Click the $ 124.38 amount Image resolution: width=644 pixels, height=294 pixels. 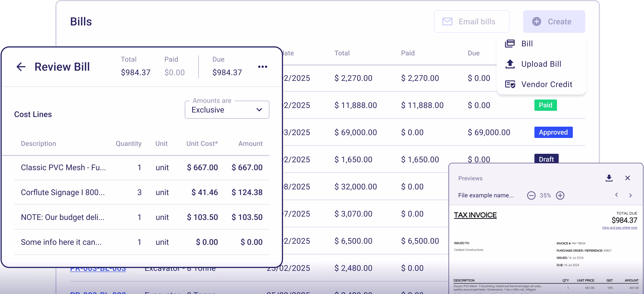(247, 193)
